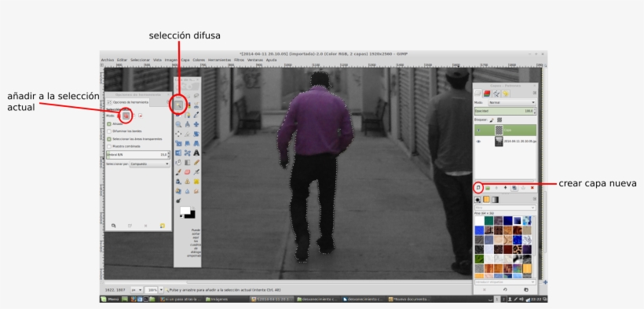Toggle the Alisado checkbox
The image size is (644, 309).
click(109, 123)
